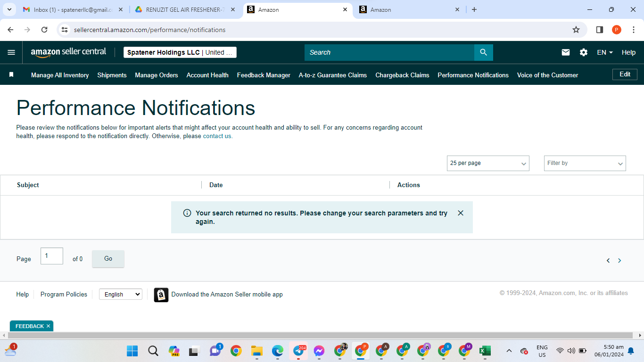Image resolution: width=644 pixels, height=362 pixels.
Task: Open Chargeback Claims
Action: pyautogui.click(x=402, y=75)
